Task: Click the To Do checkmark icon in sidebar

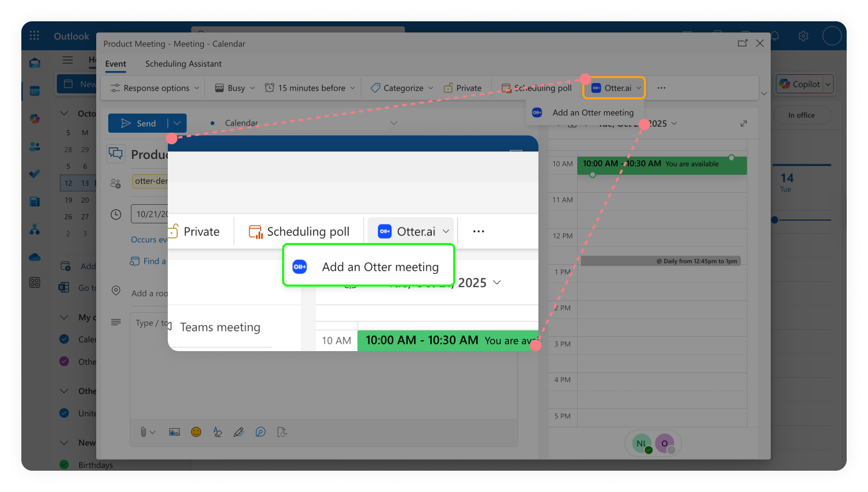Action: coord(34,174)
